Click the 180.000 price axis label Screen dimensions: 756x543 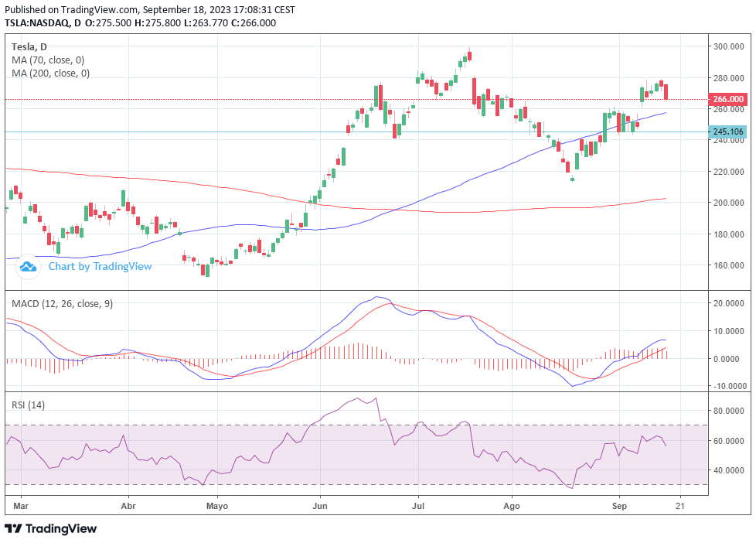point(728,234)
